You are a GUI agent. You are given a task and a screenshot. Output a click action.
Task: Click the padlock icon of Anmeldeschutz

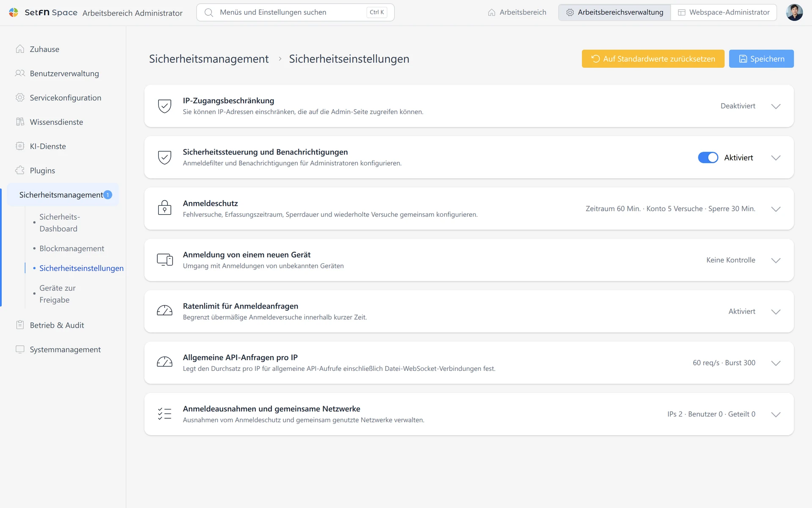(x=165, y=208)
